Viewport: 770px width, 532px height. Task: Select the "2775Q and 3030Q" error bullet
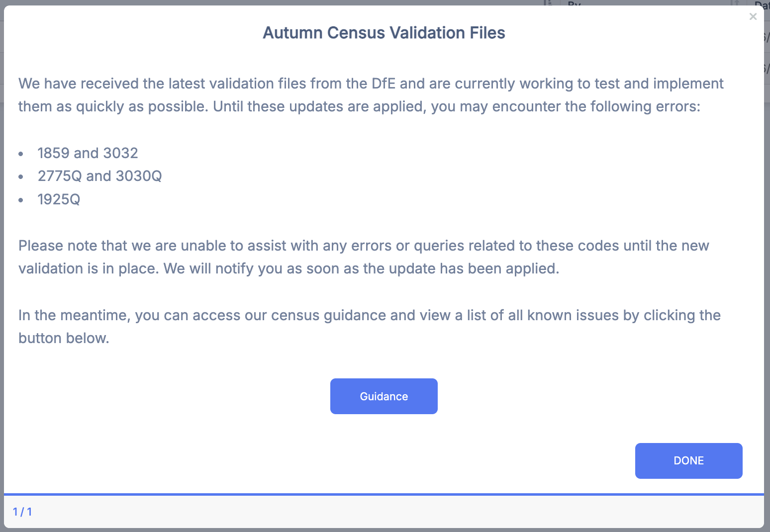coord(99,176)
